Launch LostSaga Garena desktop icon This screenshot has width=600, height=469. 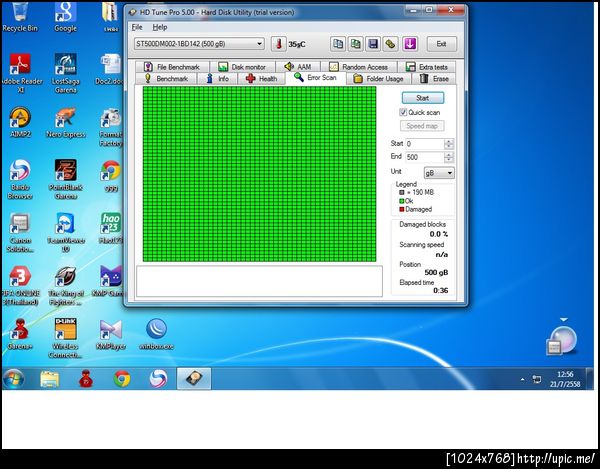65,73
